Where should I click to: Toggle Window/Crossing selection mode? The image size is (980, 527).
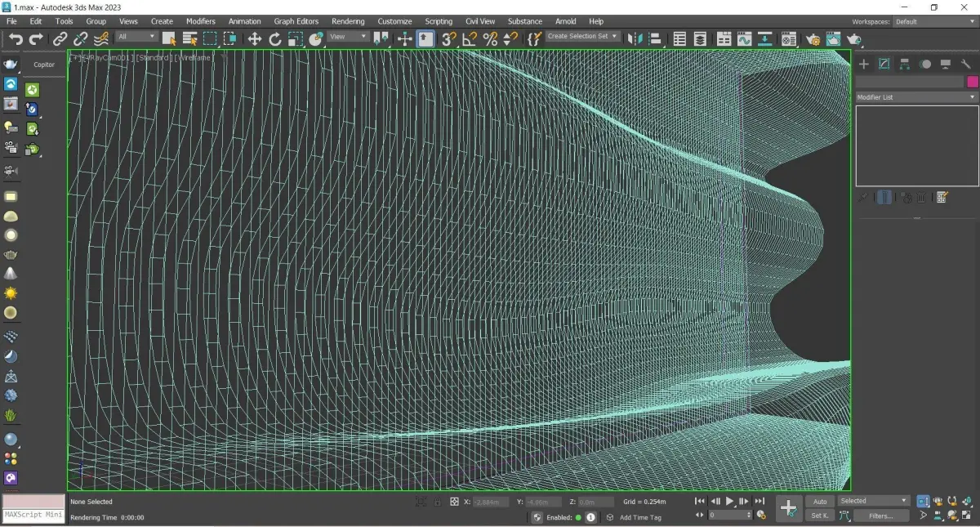(x=230, y=38)
